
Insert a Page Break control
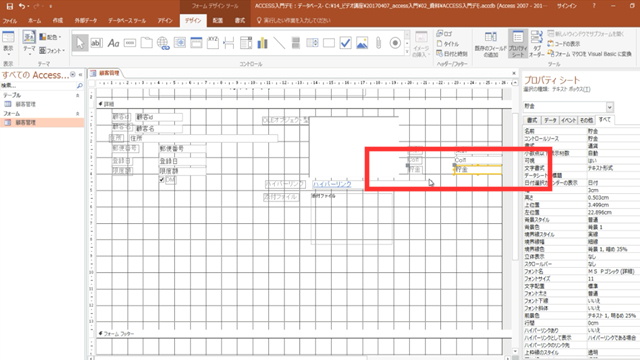point(229,43)
